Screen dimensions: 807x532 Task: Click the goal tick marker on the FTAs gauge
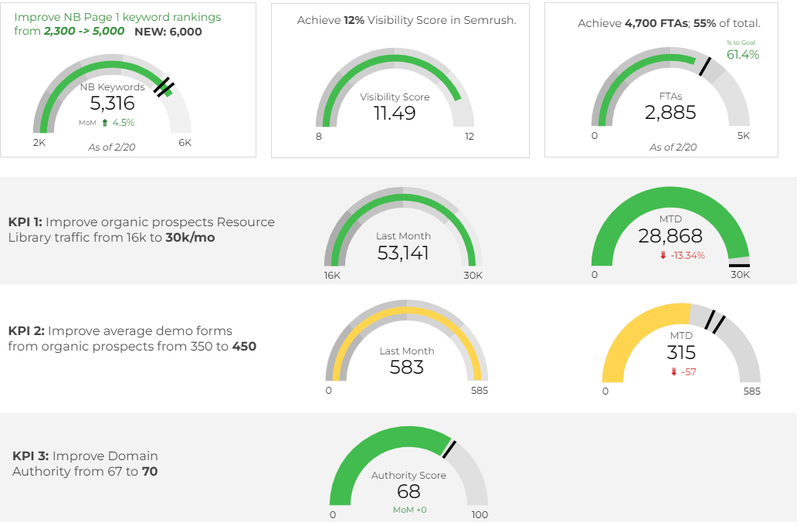704,68
